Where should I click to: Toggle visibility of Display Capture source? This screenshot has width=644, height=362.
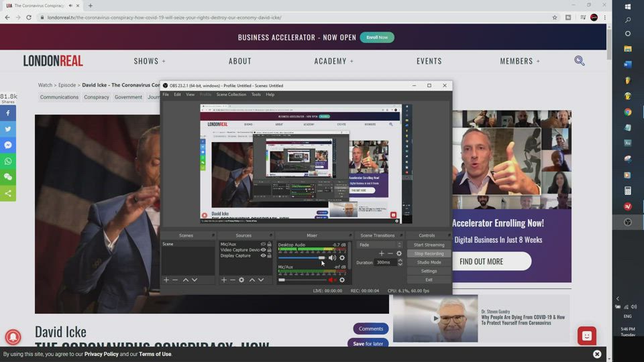click(263, 255)
